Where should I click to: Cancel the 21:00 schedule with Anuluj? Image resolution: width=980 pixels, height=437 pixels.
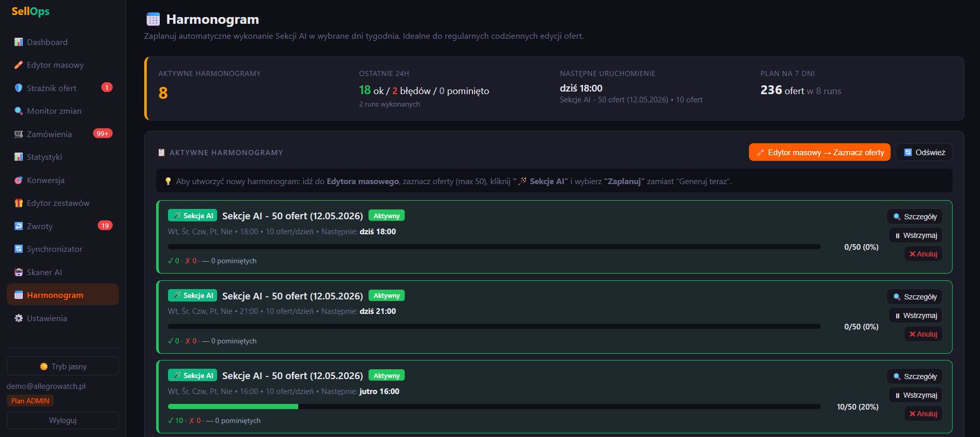923,334
